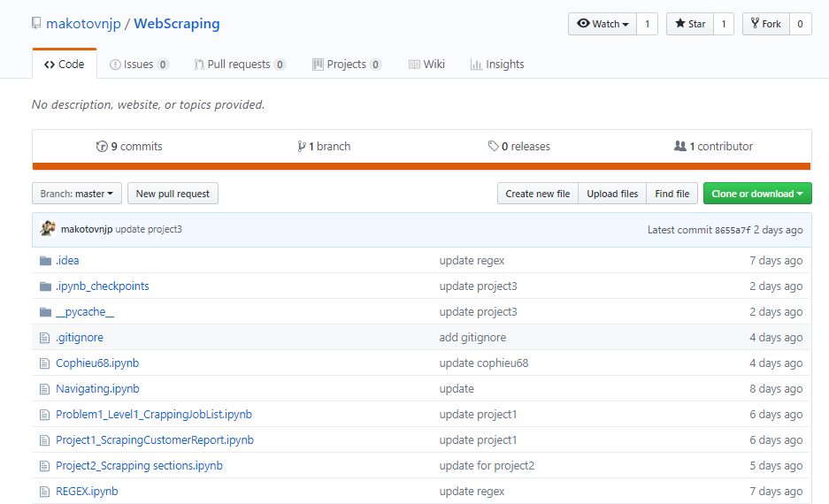
Task: Click the makotovnjp avatar in the commit bar
Action: tap(48, 228)
